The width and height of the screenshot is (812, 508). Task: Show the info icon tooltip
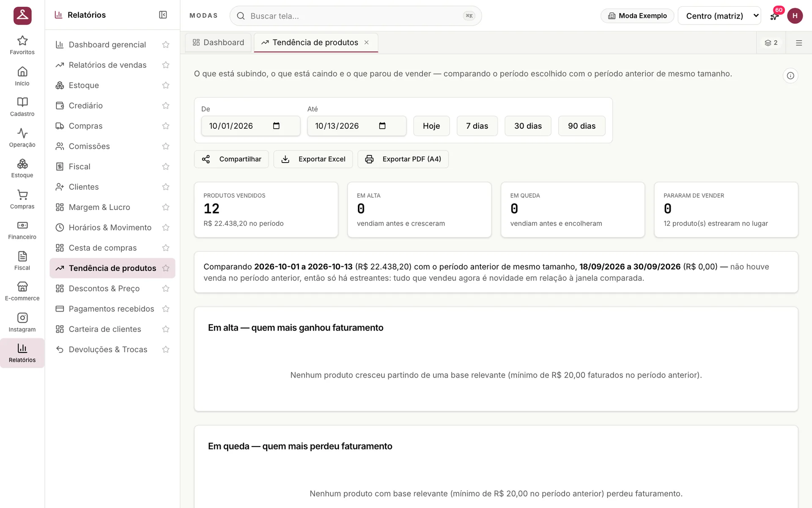point(790,76)
